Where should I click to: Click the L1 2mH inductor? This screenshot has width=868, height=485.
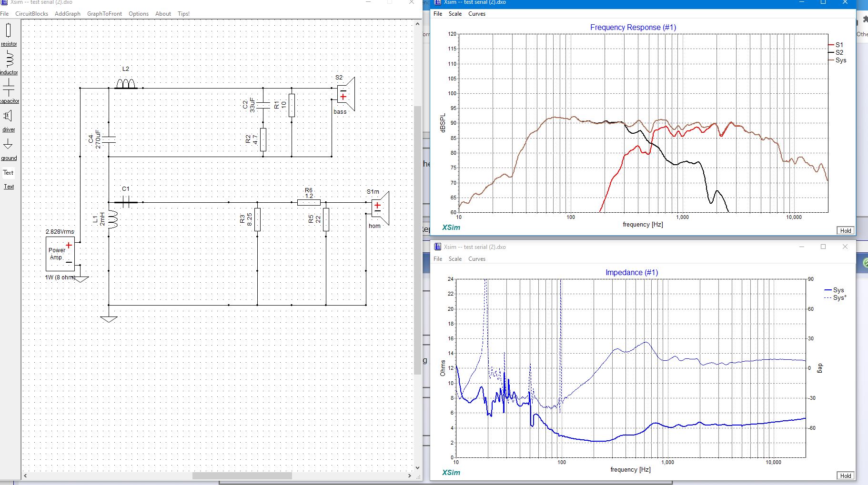click(112, 219)
